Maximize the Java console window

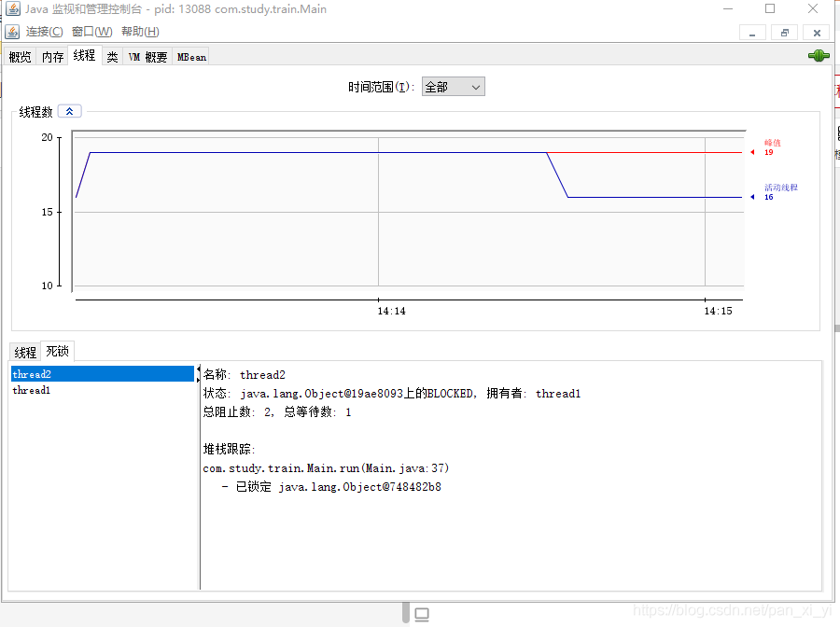[x=770, y=8]
